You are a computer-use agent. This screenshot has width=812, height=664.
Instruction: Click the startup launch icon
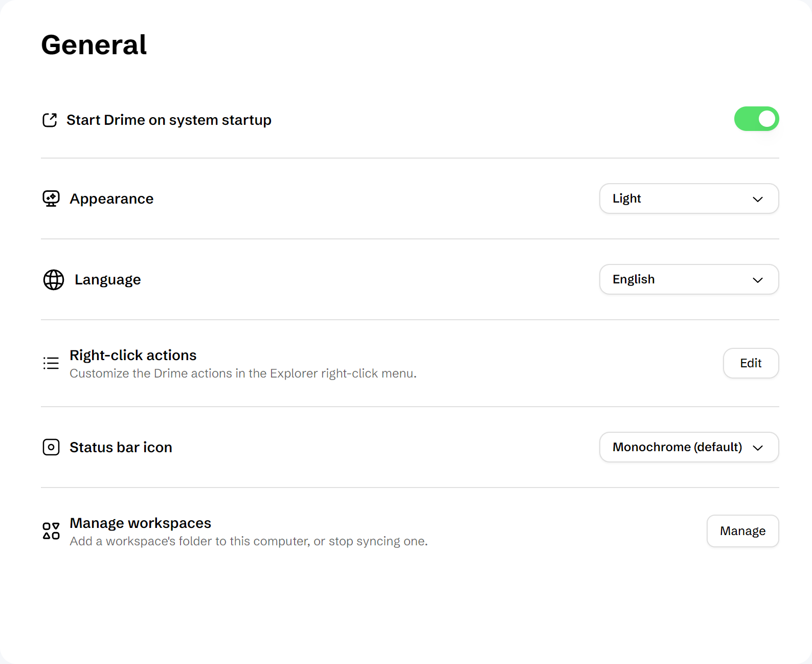[50, 120]
